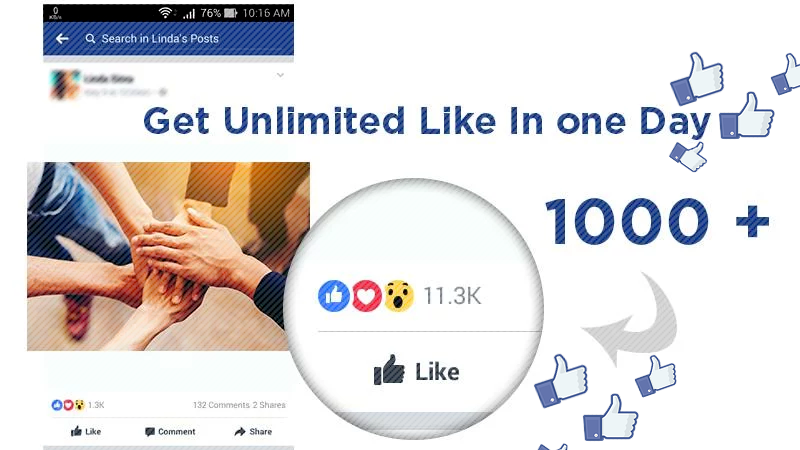Open the 1.3K reactions count
The height and width of the screenshot is (450, 800).
(x=96, y=405)
